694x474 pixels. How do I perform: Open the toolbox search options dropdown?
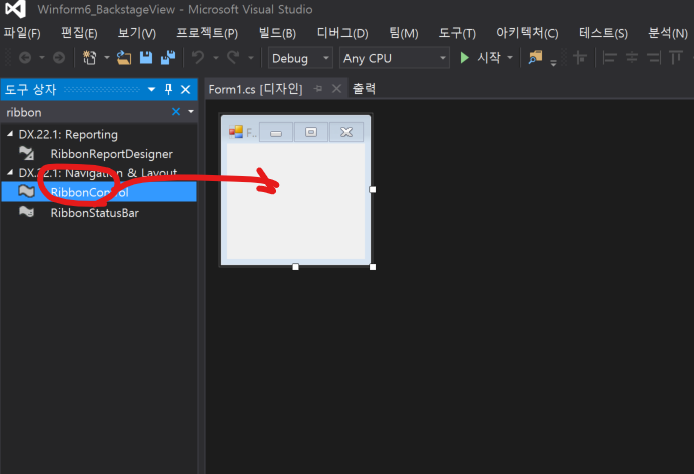click(x=191, y=112)
